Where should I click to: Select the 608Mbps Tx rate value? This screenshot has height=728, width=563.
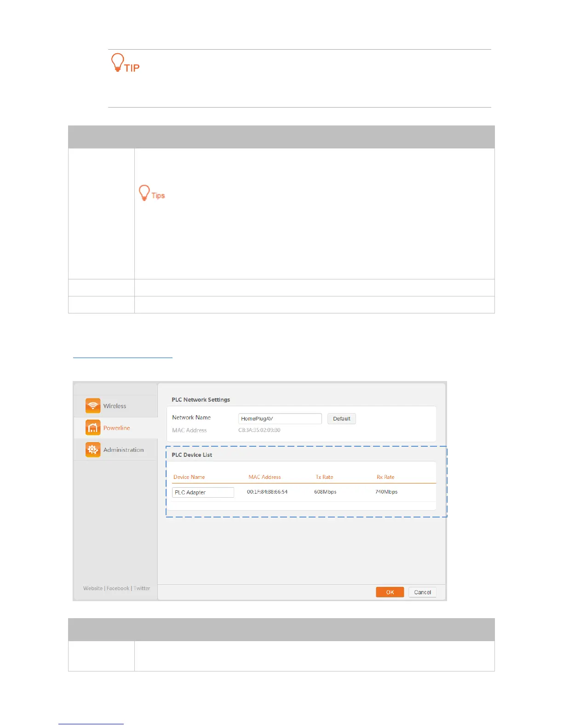[325, 492]
